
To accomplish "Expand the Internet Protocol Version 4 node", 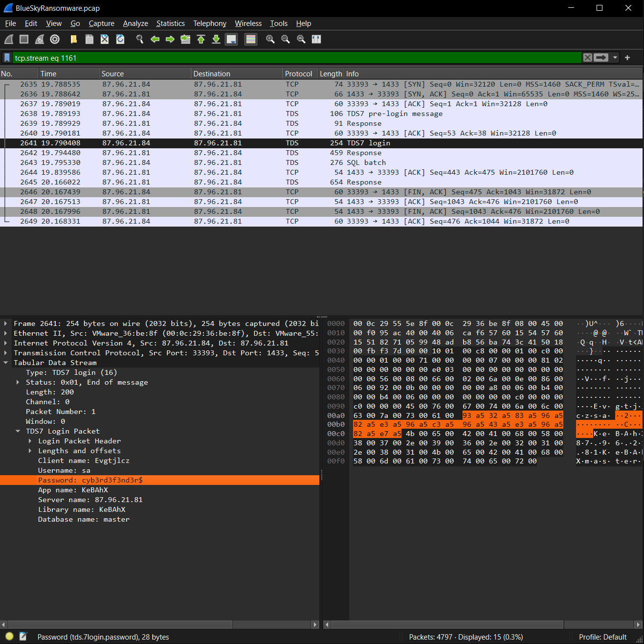I will pyautogui.click(x=5, y=343).
